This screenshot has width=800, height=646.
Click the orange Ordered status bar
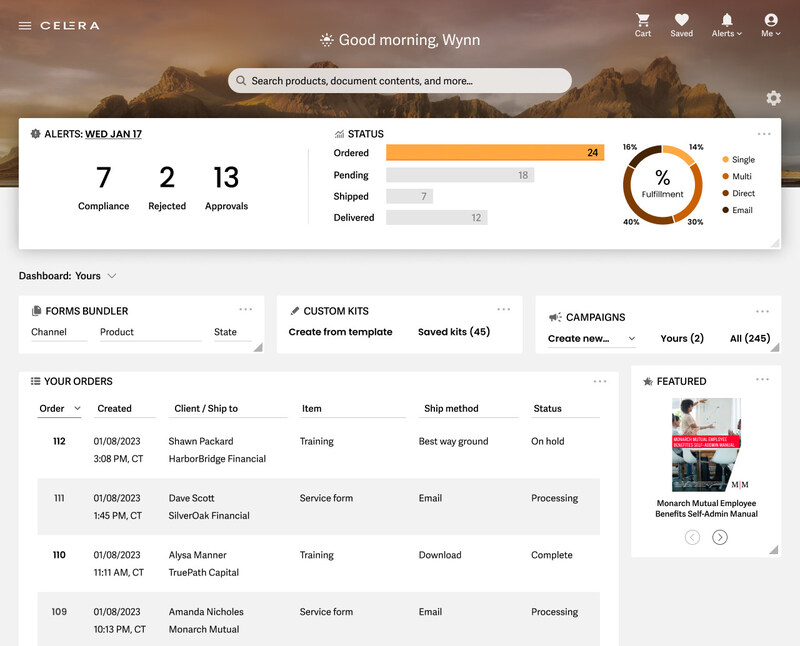[494, 153]
